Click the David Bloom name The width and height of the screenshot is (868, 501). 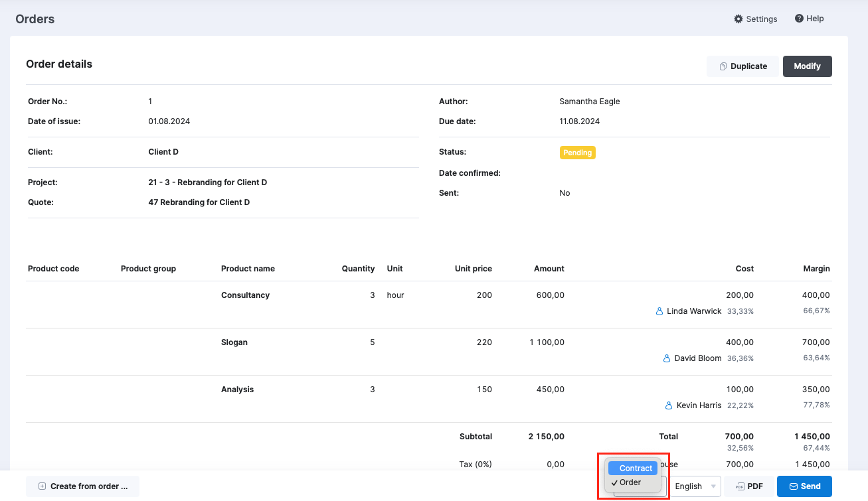[698, 358]
